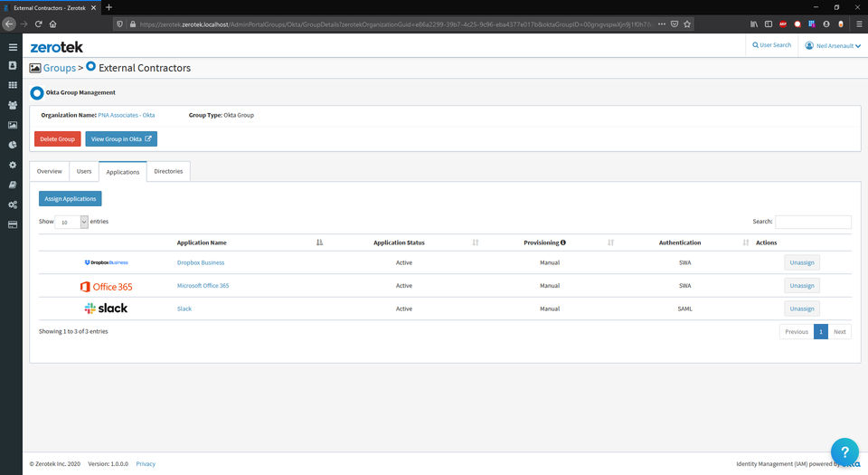This screenshot has width=868, height=475.
Task: Click the ABP Adblock extension icon
Action: click(783, 24)
